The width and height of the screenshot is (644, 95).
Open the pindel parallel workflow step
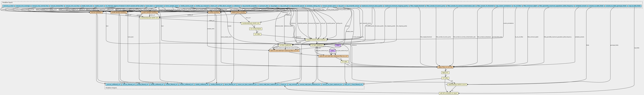119,12
